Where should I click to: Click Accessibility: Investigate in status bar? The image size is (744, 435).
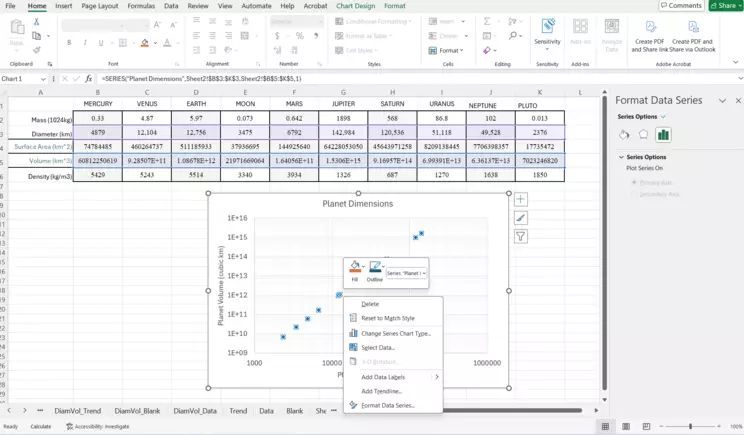(x=98, y=426)
